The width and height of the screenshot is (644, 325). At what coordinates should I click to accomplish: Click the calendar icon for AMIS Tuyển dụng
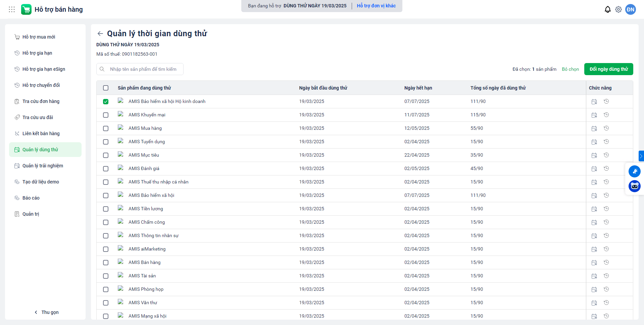click(594, 142)
